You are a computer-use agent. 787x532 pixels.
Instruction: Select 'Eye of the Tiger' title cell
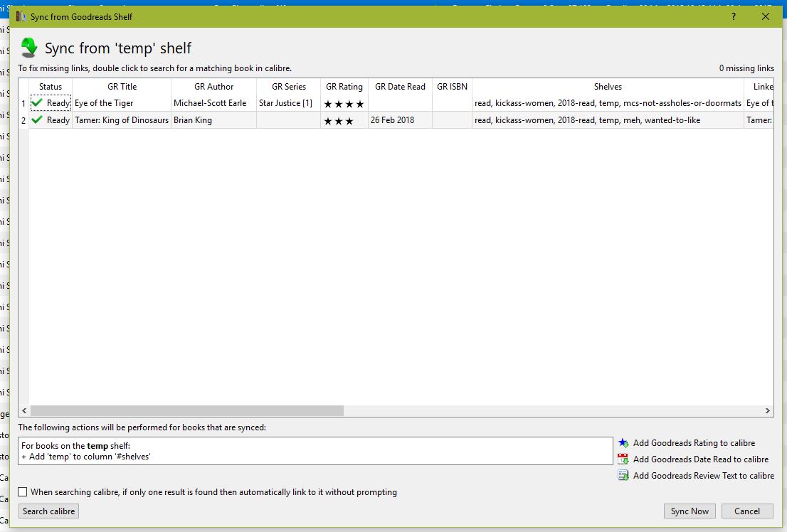122,103
